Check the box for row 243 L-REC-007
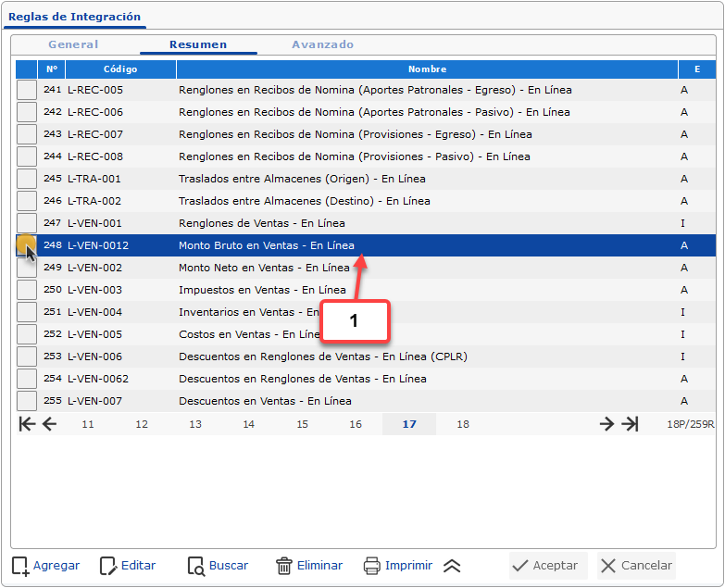This screenshot has height=588, width=725. (x=27, y=134)
